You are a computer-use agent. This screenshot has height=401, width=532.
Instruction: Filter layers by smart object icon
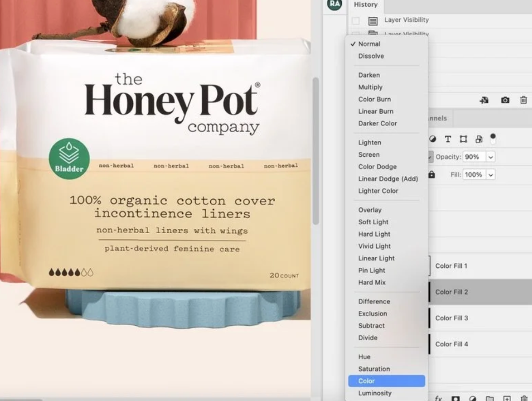478,139
